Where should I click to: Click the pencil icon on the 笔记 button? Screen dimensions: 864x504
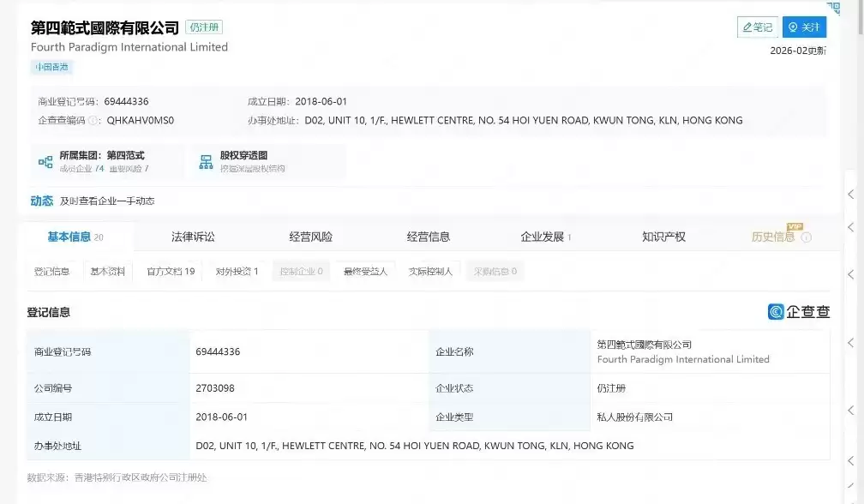tap(748, 27)
